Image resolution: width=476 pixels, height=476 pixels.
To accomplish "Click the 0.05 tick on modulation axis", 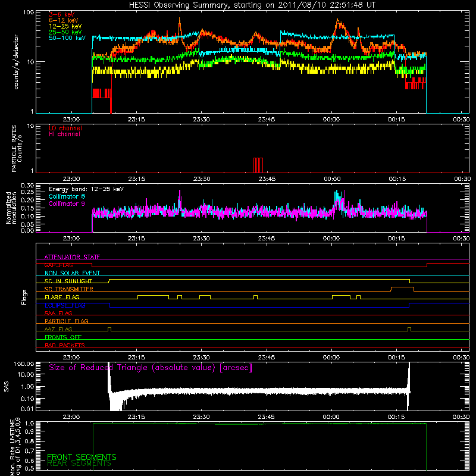I will click(x=27, y=224).
